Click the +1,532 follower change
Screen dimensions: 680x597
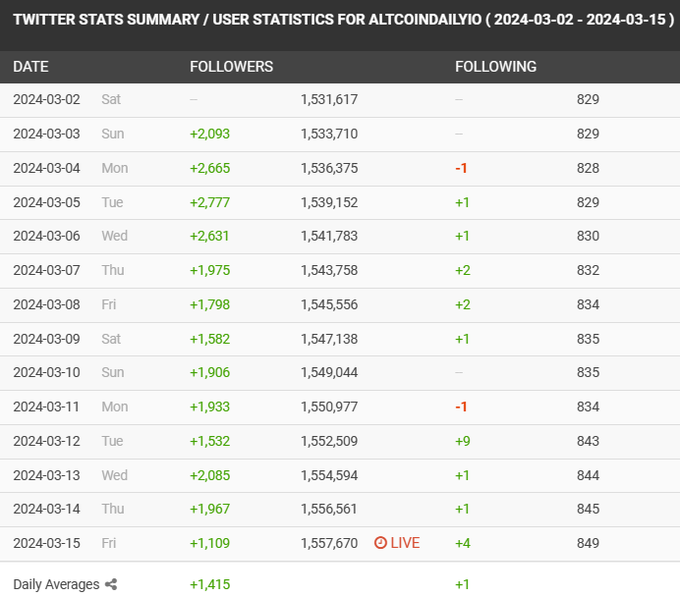(210, 441)
